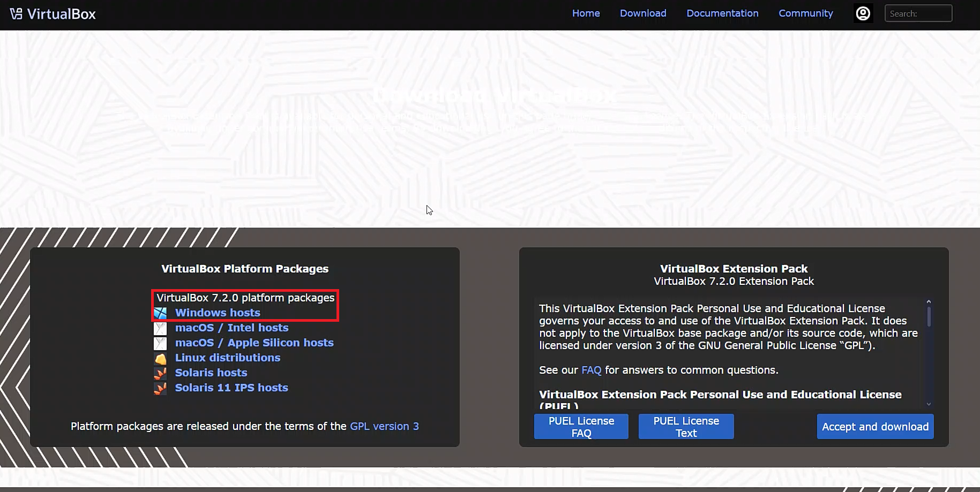Image resolution: width=980 pixels, height=492 pixels.
Task: Open the Community menu item
Action: coord(805,13)
